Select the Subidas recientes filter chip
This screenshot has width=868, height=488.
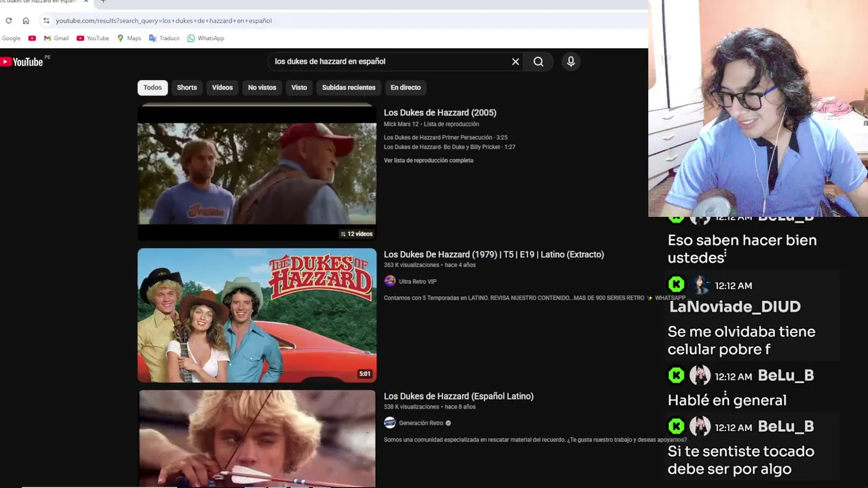(349, 87)
